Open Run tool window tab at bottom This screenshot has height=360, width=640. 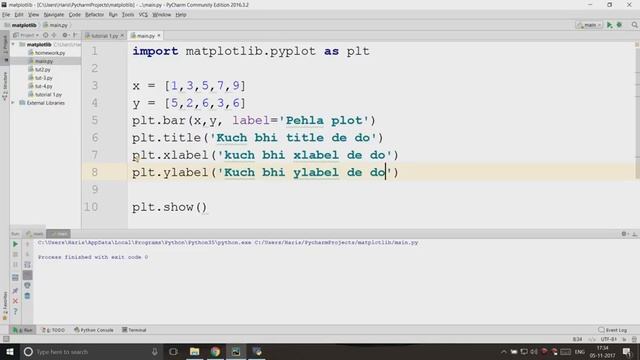pyautogui.click(x=22, y=330)
